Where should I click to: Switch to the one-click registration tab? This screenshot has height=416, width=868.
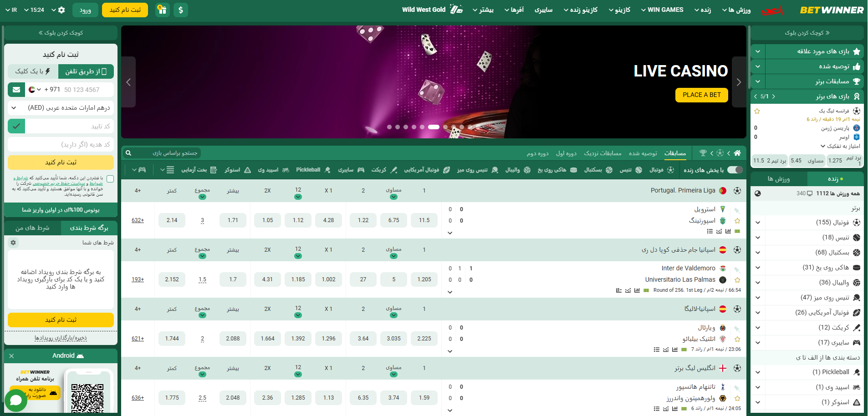(33, 71)
